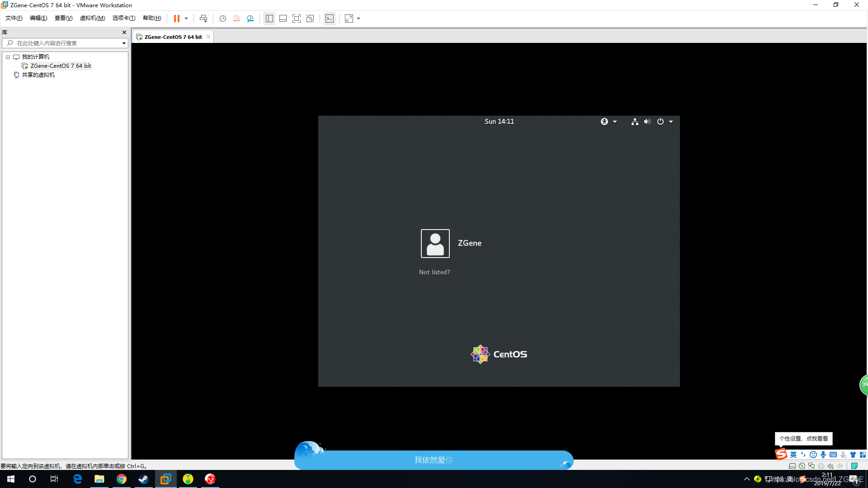Open the Sogou emoji smiley icon

point(813,455)
